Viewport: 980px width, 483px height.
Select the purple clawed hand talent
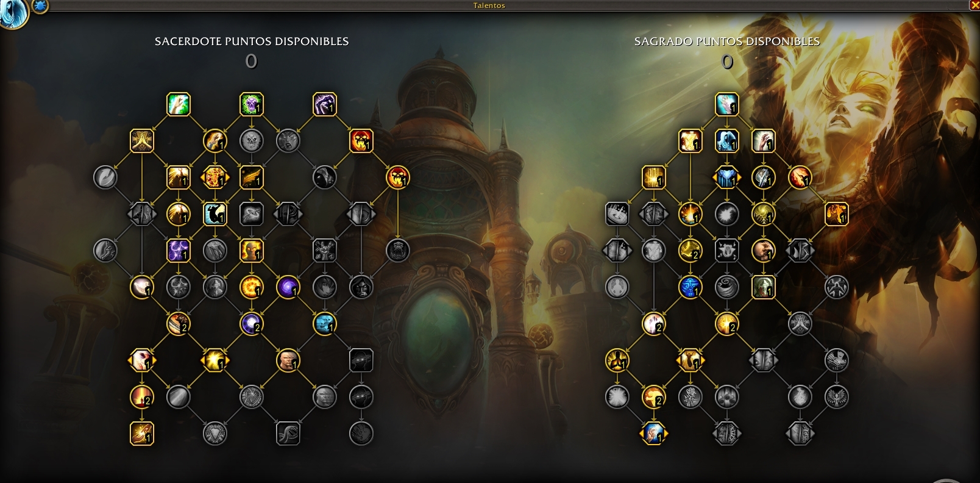tap(325, 104)
